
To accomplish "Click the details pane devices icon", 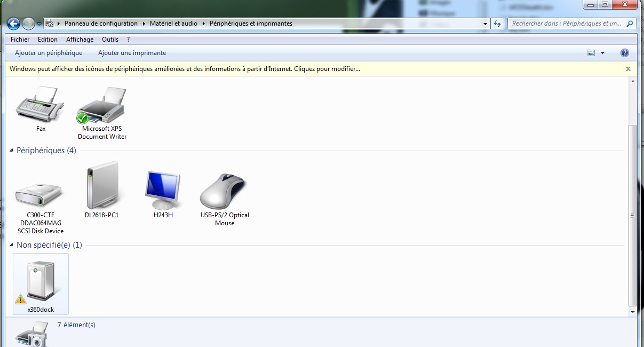I will pyautogui.click(x=33, y=334).
